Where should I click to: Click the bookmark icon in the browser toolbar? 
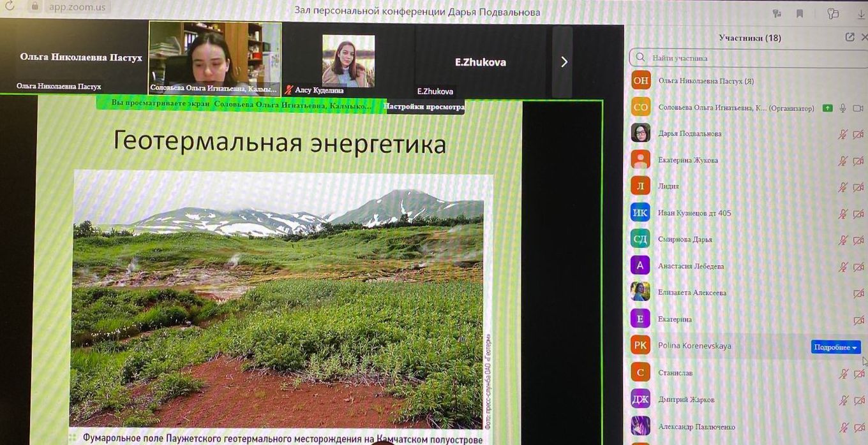click(x=800, y=13)
